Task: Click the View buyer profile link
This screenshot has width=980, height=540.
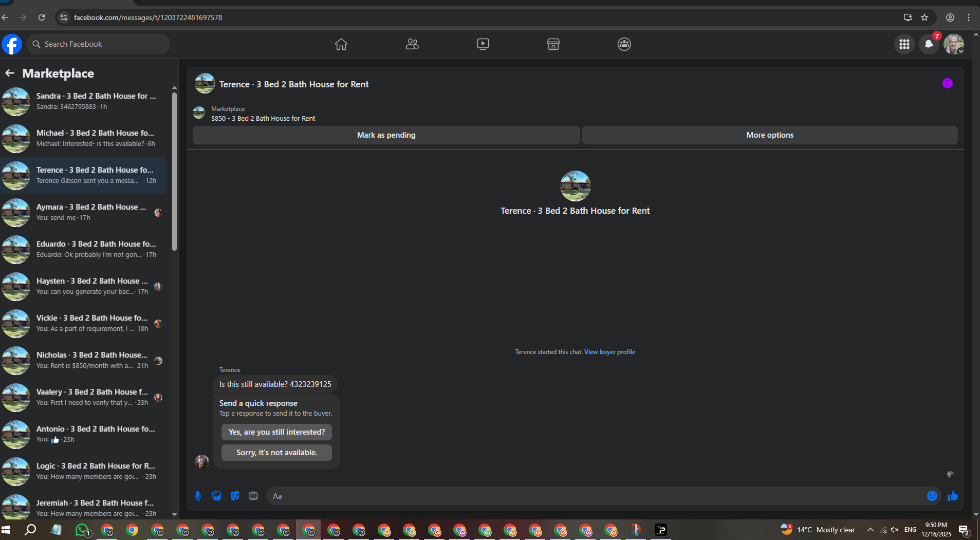Action: pyautogui.click(x=609, y=352)
